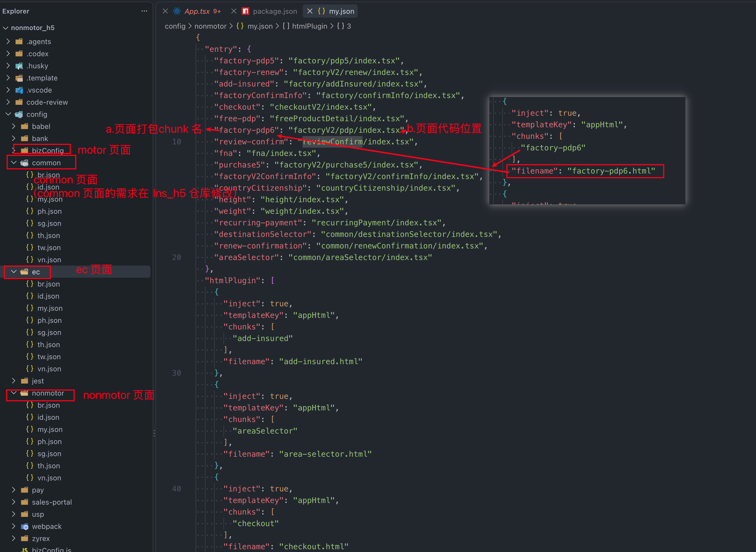Collapse the nonmotor folder
756x552 pixels.
tap(14, 393)
